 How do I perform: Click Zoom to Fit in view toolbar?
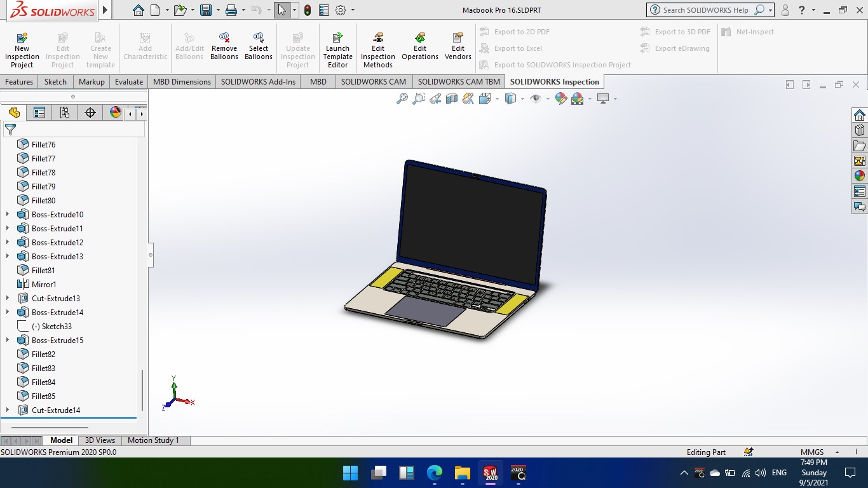[x=402, y=98]
